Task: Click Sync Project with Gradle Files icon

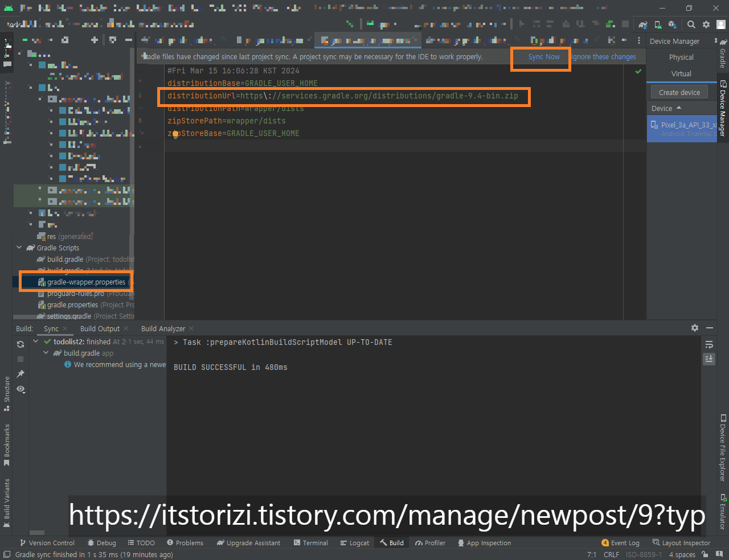Action: [643, 24]
